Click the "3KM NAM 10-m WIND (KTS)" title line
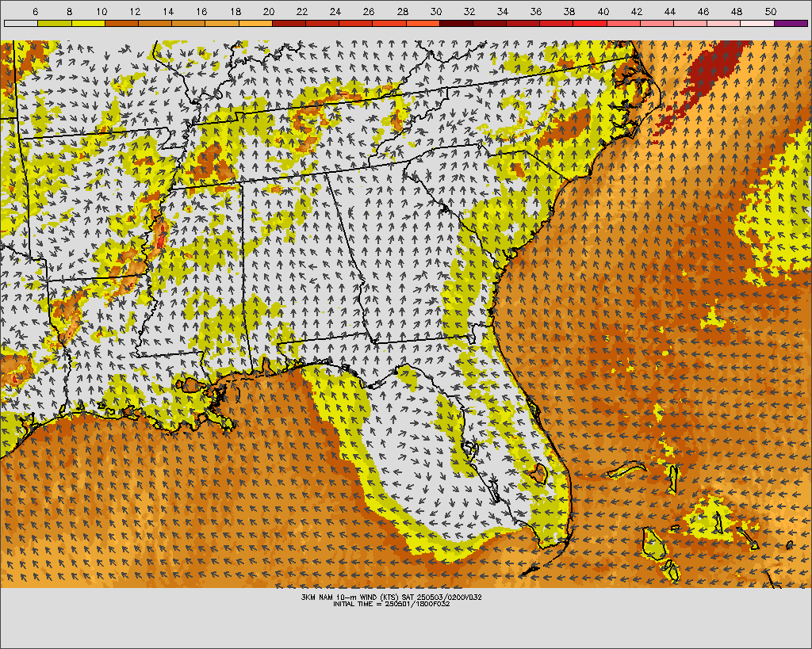812x649 pixels. coord(392,597)
